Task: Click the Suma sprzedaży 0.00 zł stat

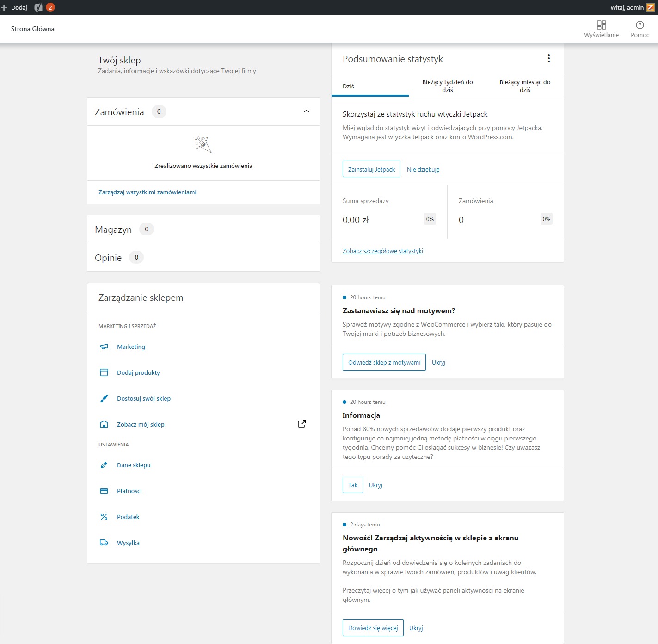Action: pos(389,212)
